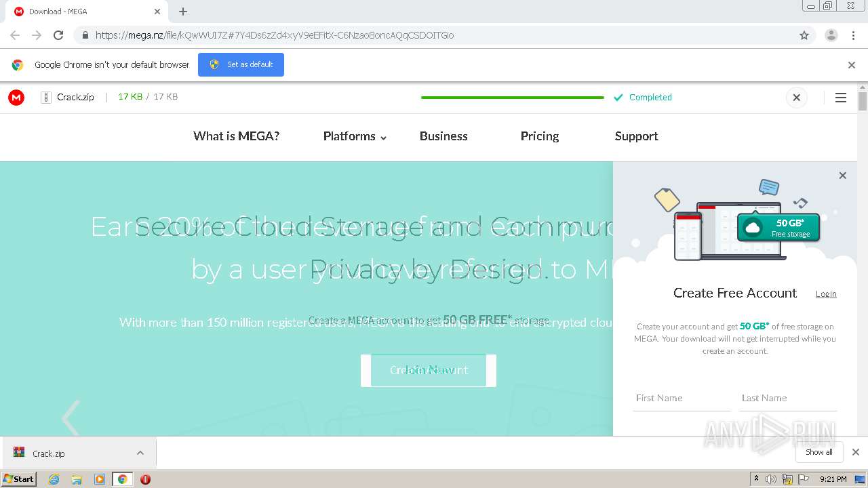
Task: Click the Set as default button
Action: click(241, 65)
